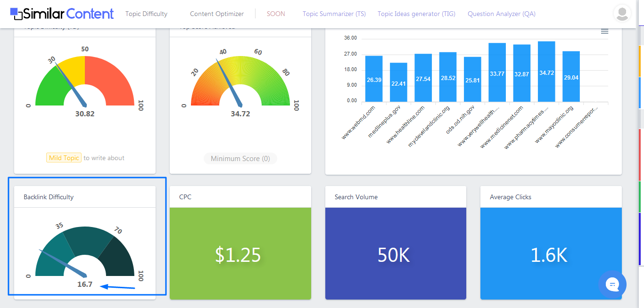The height and width of the screenshot is (308, 644).
Task: Click the Average Clicks 1.6K card
Action: tap(551, 253)
